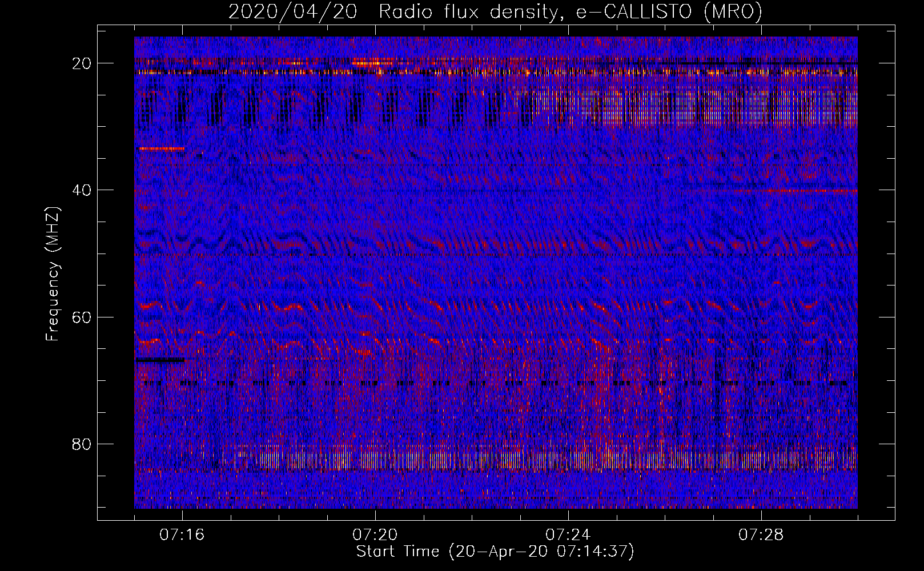Click the 07:24 time tick label
The height and width of the screenshot is (571, 924).
[568, 535]
